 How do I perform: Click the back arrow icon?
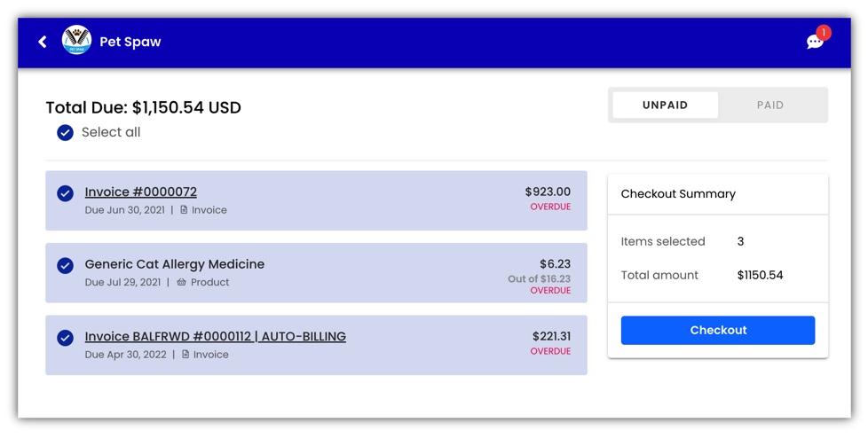pos(42,42)
